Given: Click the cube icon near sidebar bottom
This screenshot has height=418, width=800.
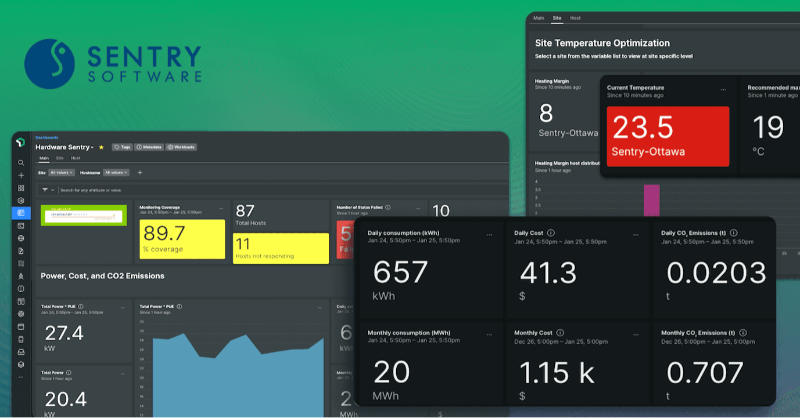Looking at the screenshot, I should tap(21, 364).
